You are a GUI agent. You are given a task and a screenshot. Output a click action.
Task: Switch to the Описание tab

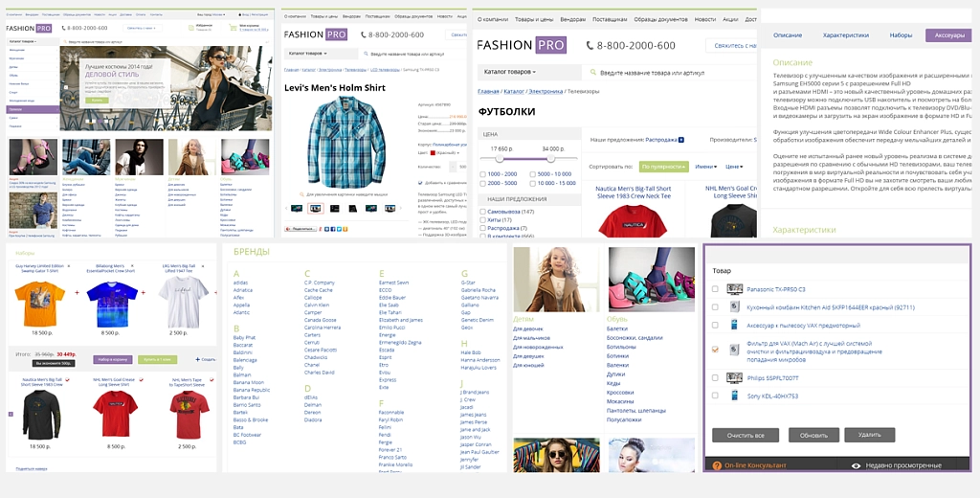[788, 35]
